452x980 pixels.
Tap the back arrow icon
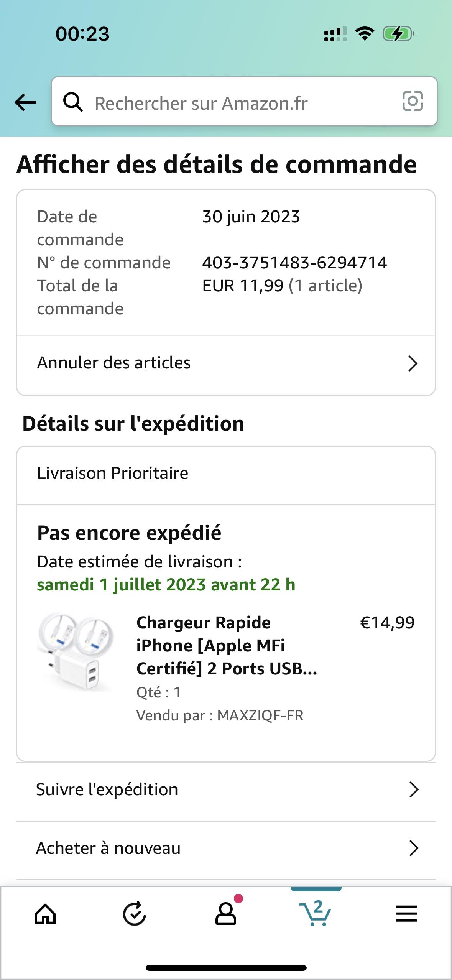click(x=25, y=102)
